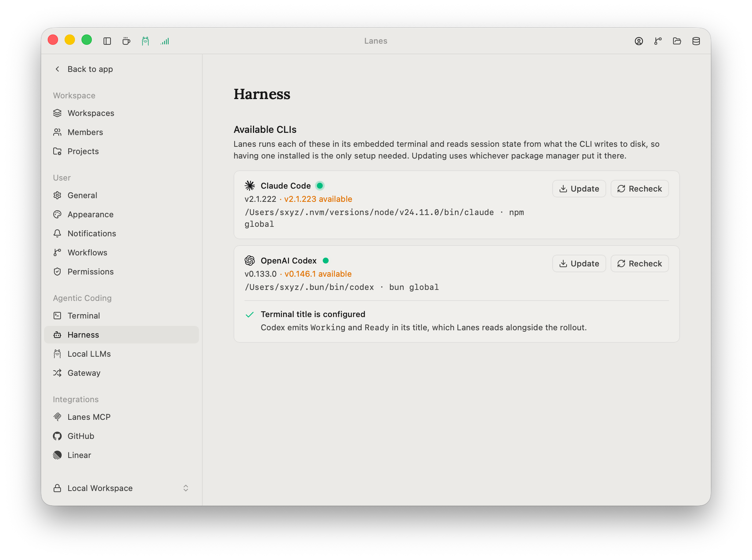
Task: Click the Terminal title configured checkmark
Action: pos(250,314)
